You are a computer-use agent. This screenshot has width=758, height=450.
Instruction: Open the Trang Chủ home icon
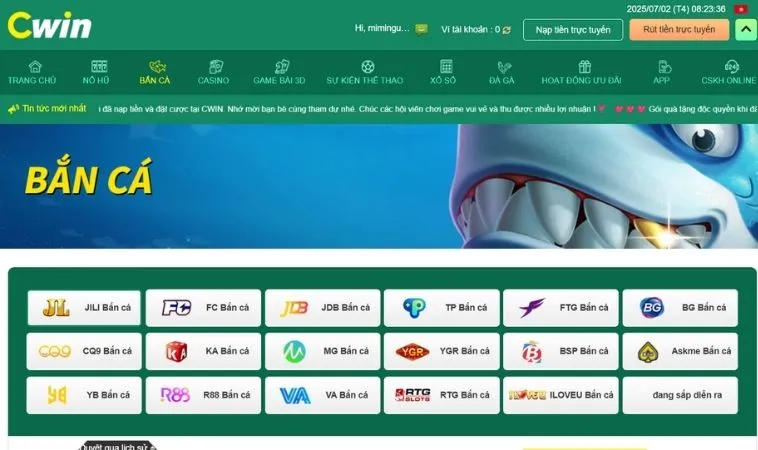pyautogui.click(x=35, y=66)
